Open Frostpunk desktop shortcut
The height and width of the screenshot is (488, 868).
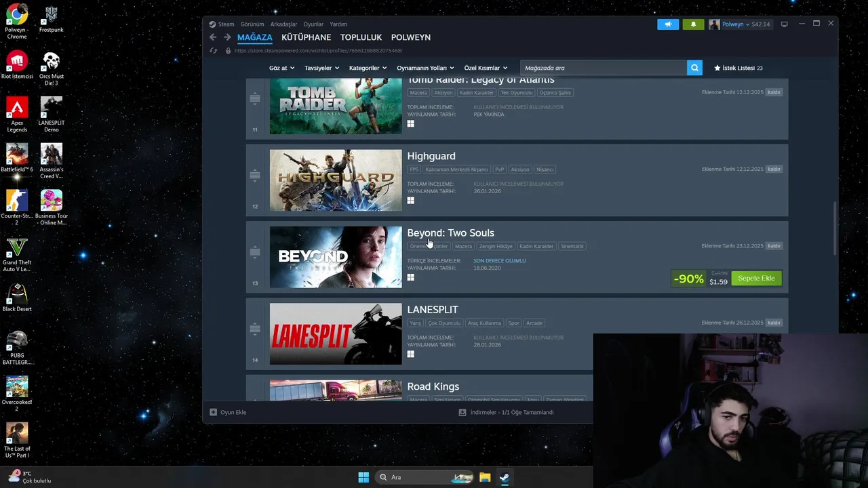point(52,19)
